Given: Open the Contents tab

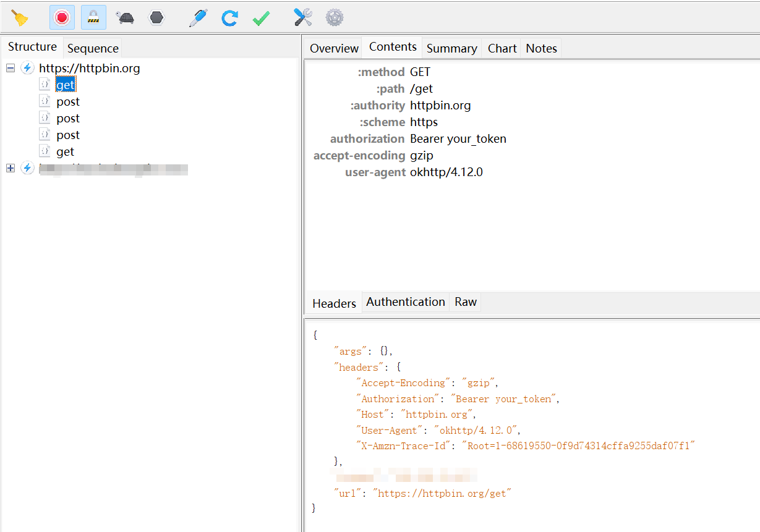Looking at the screenshot, I should pos(393,47).
